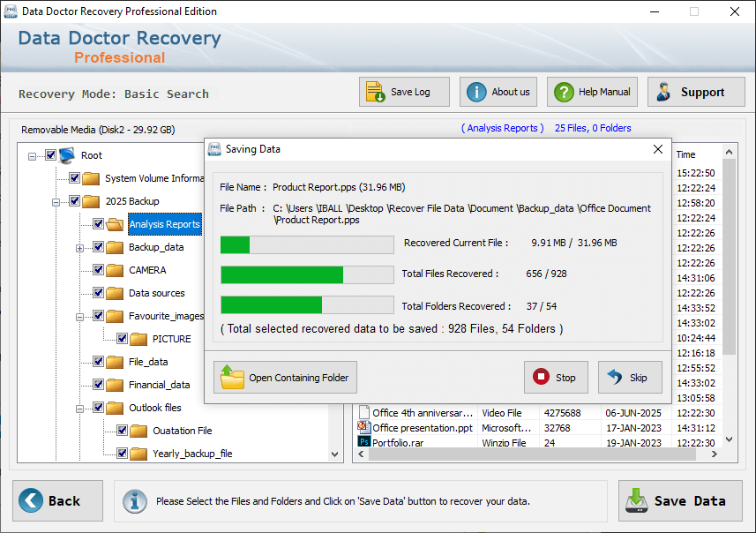This screenshot has width=756, height=533.
Task: Uncheck the Data sources checkbox
Action: [x=98, y=292]
